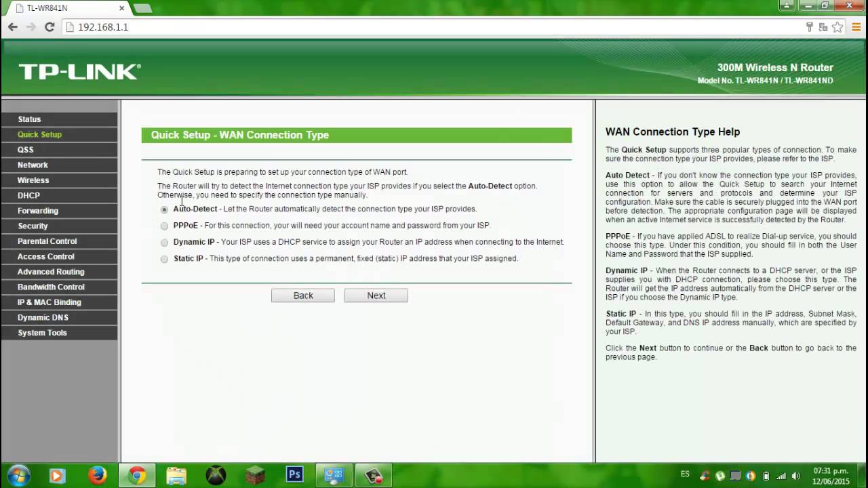This screenshot has height=488, width=868.
Task: Click the address bar showing 192.168.1.1
Action: pos(434,27)
